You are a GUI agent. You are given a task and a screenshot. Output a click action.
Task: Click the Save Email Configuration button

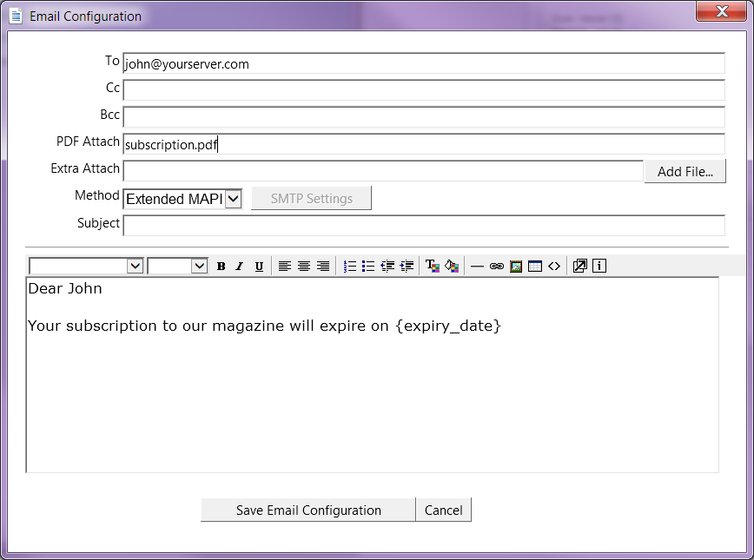pyautogui.click(x=308, y=511)
